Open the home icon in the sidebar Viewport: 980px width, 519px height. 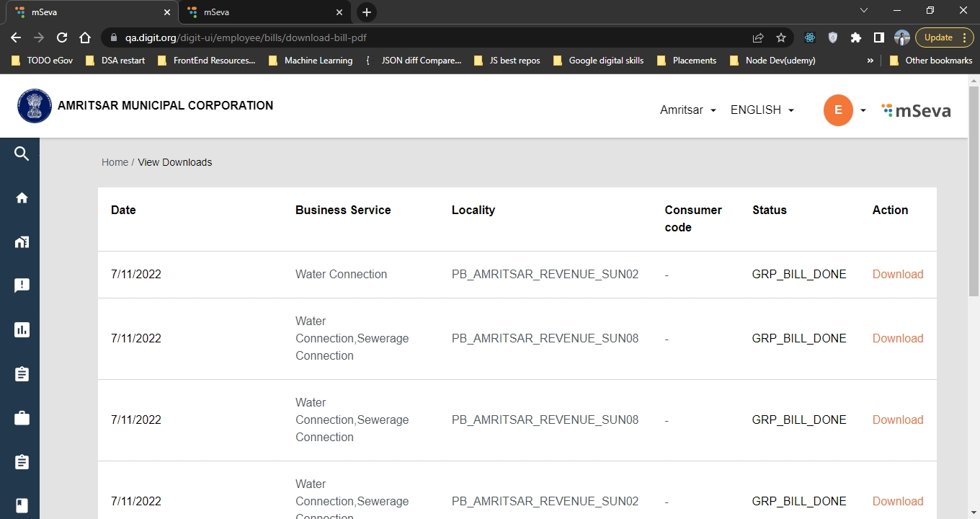[x=22, y=198]
